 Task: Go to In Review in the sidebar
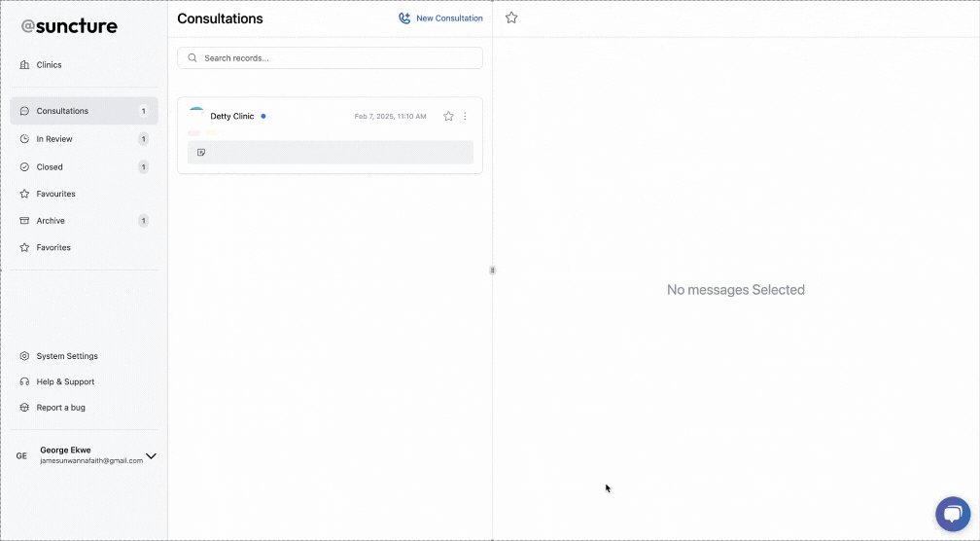[x=54, y=139]
